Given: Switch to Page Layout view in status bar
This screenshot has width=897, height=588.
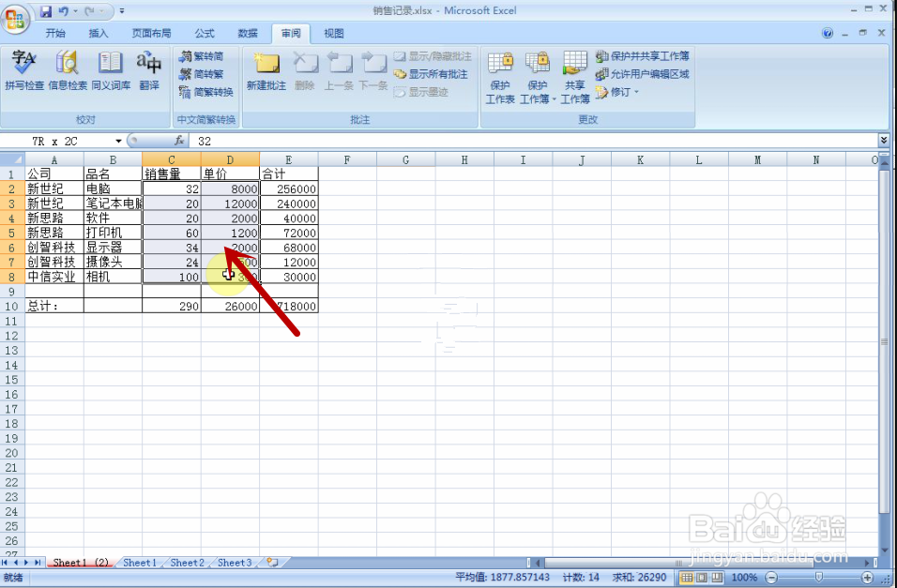Looking at the screenshot, I should [702, 577].
